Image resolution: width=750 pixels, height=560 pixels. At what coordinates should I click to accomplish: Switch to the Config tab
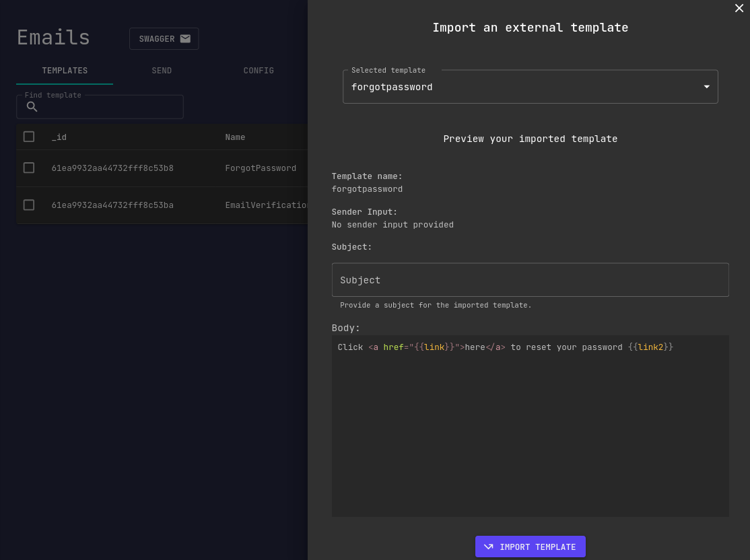(x=259, y=71)
